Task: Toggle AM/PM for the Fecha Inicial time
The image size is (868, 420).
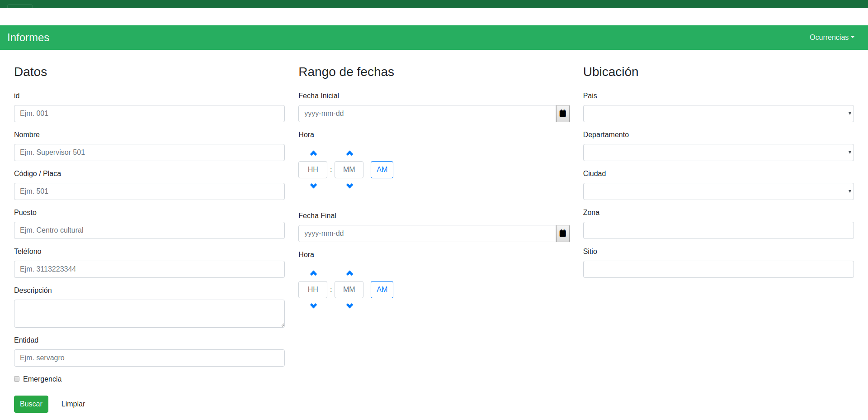Action: 382,170
